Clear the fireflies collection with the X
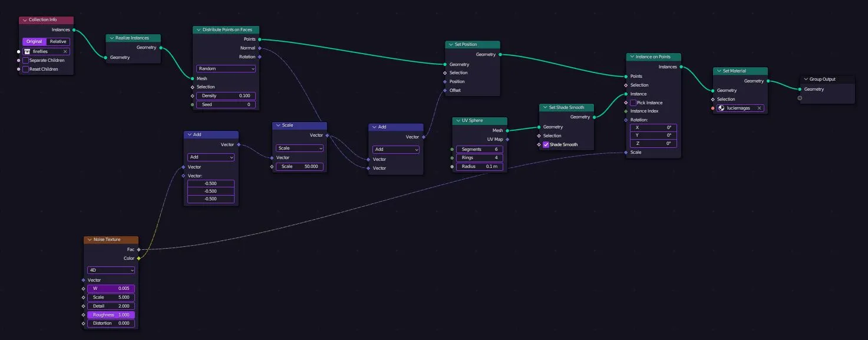This screenshot has width=868, height=340. point(65,52)
